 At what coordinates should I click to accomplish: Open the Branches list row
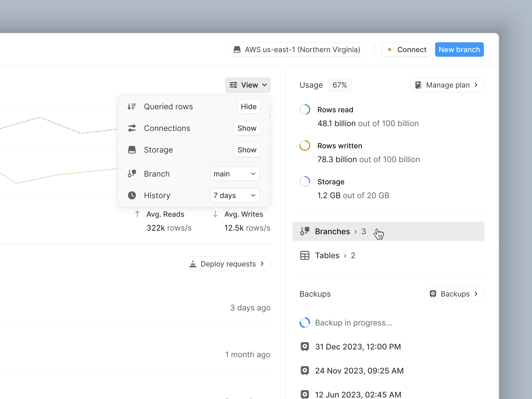(388, 231)
